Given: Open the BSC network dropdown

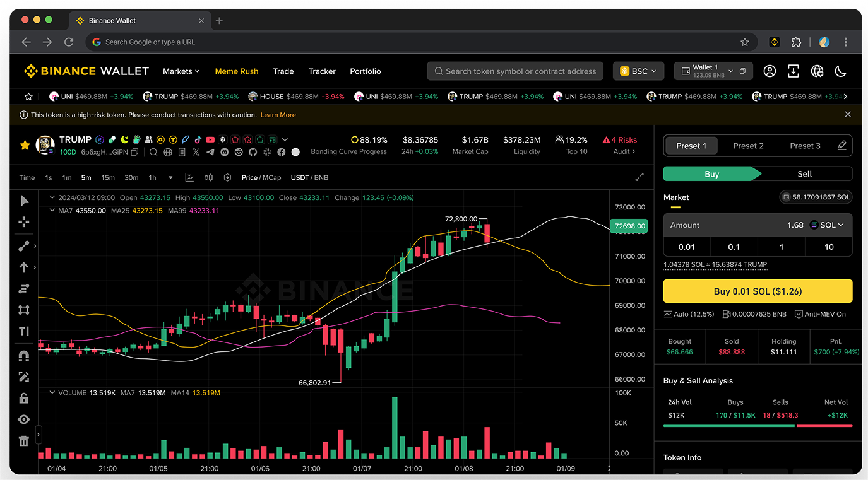Looking at the screenshot, I should point(638,71).
